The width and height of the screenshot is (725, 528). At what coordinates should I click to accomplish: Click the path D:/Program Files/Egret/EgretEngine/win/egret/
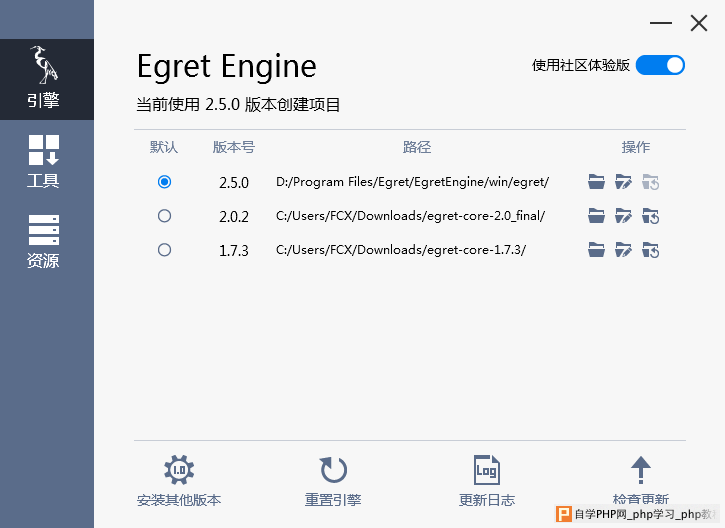click(412, 182)
